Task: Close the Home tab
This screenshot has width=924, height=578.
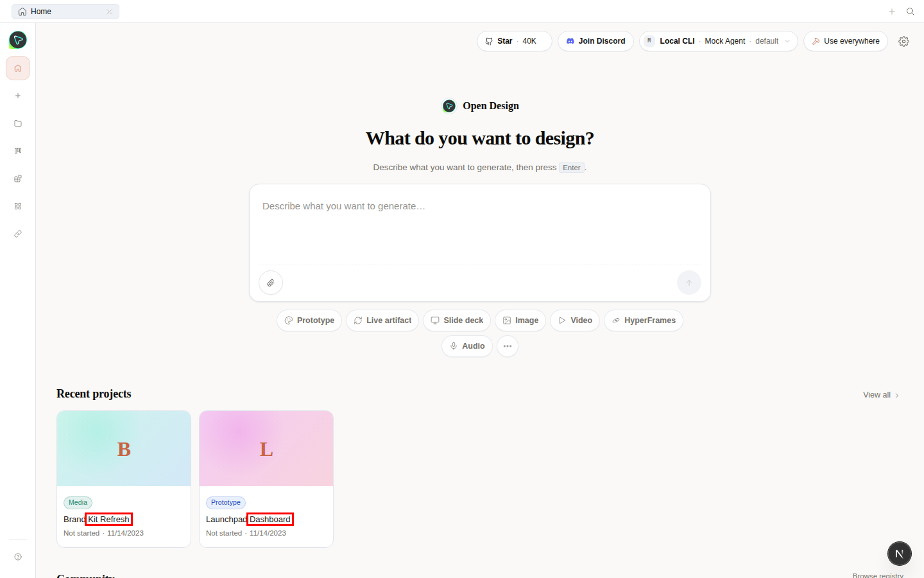Action: click(109, 12)
